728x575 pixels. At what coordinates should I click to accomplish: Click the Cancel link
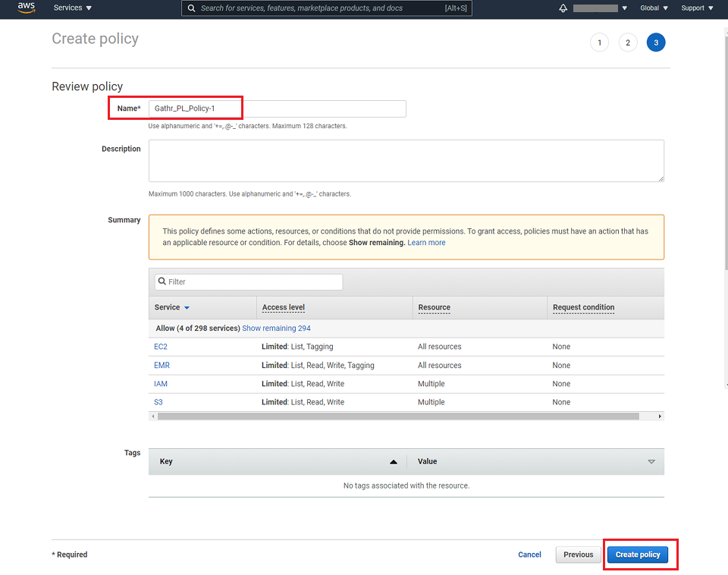coord(529,555)
